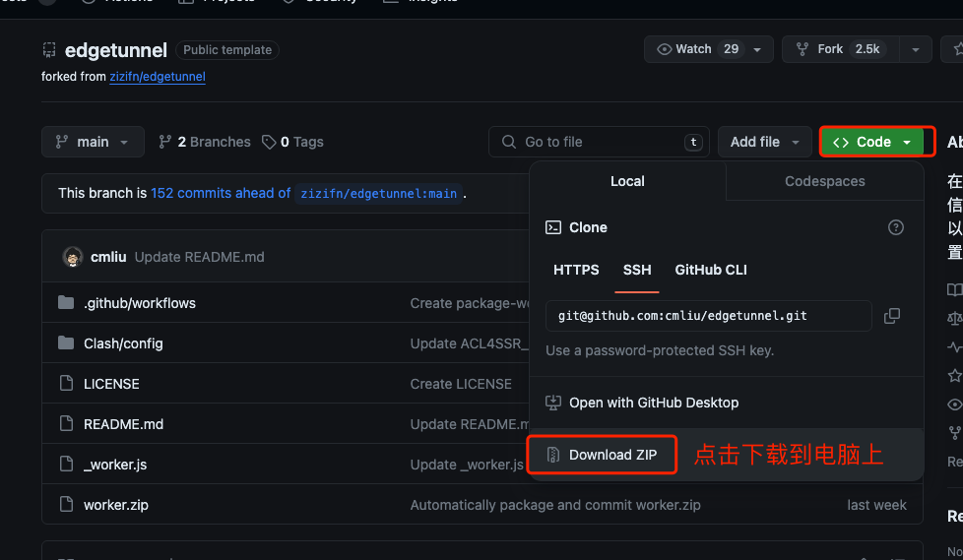Image resolution: width=963 pixels, height=560 pixels.
Task: Click the edgetunnel repository name
Action: click(x=116, y=50)
